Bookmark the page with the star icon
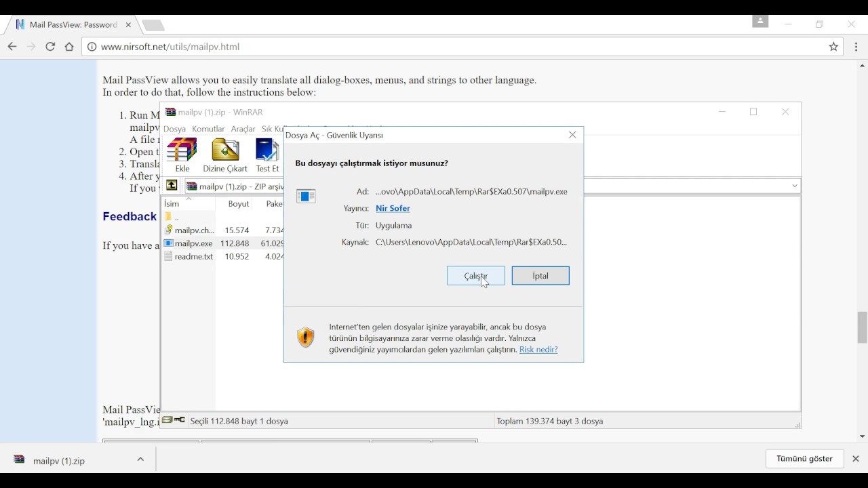The width and height of the screenshot is (868, 488). [x=834, y=47]
